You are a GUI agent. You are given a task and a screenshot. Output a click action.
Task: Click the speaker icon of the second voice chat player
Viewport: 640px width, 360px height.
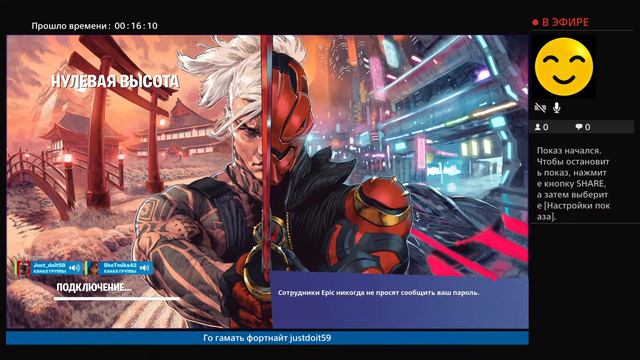144,268
